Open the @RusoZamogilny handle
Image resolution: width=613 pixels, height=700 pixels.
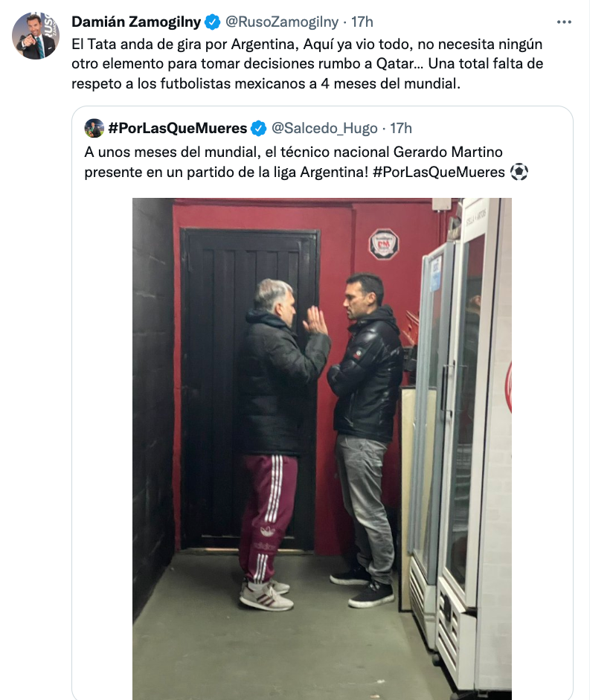[282, 22]
